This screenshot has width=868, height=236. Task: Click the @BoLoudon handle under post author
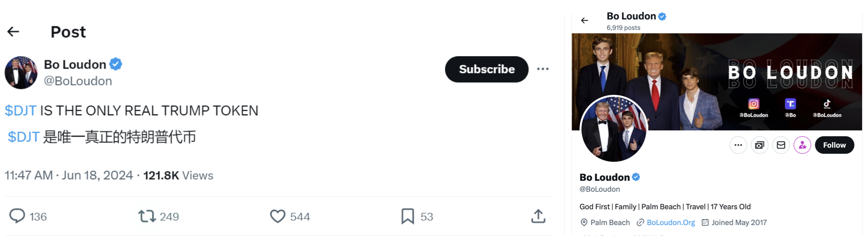(78, 81)
